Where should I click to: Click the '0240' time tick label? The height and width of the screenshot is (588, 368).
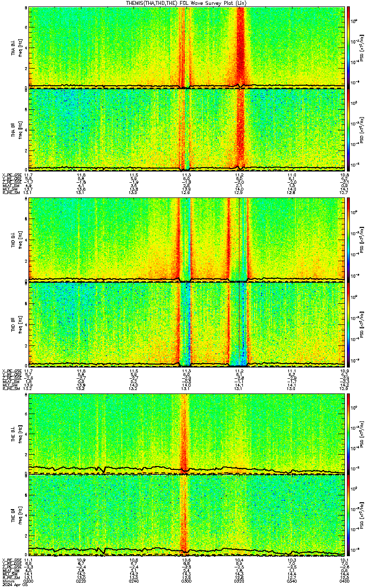coord(134,581)
